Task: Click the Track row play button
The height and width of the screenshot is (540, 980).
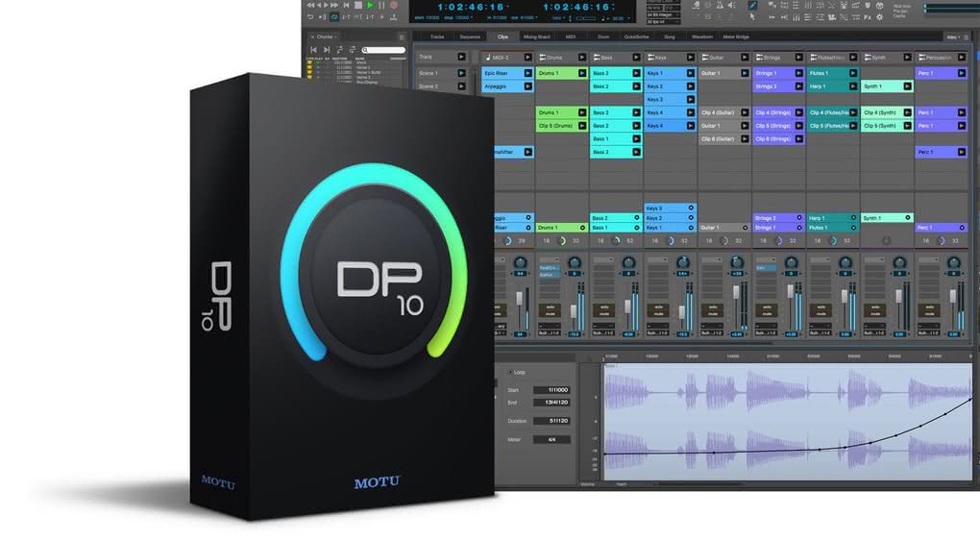Action: pos(461,57)
